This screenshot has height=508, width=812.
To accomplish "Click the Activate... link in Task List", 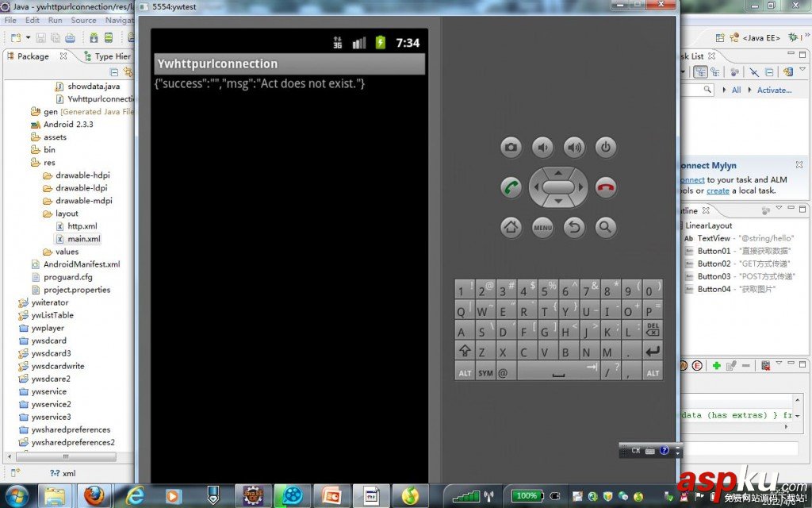I will click(x=774, y=90).
